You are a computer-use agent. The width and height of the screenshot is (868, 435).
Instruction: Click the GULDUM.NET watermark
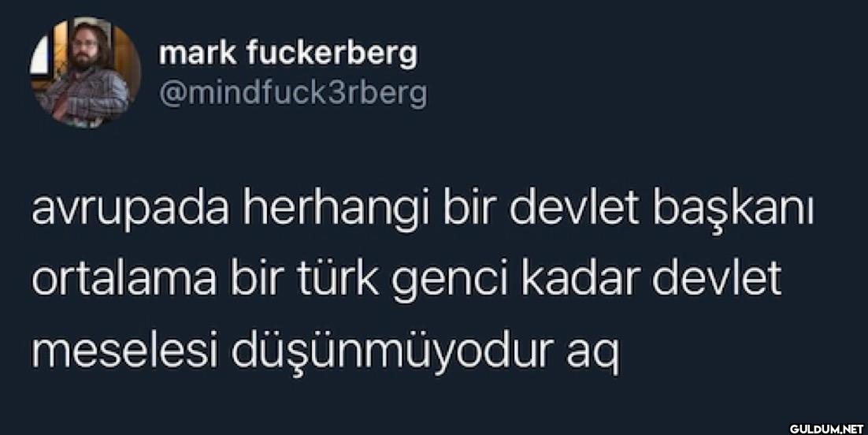[826, 429]
